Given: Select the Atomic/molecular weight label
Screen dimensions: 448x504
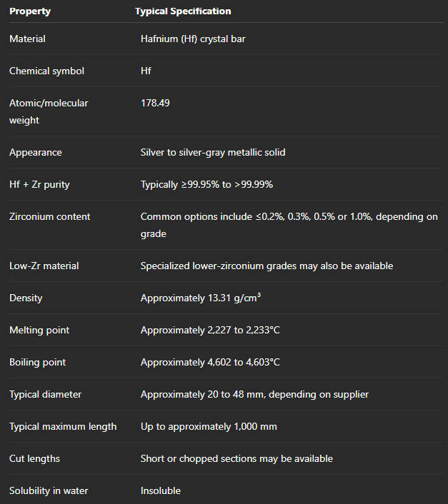Looking at the screenshot, I should click(49, 111).
